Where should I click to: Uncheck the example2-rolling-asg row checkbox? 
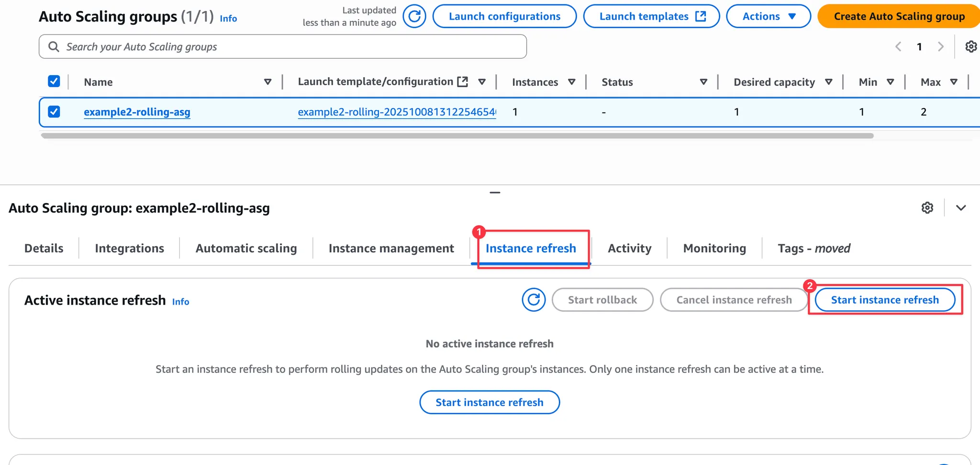point(54,112)
